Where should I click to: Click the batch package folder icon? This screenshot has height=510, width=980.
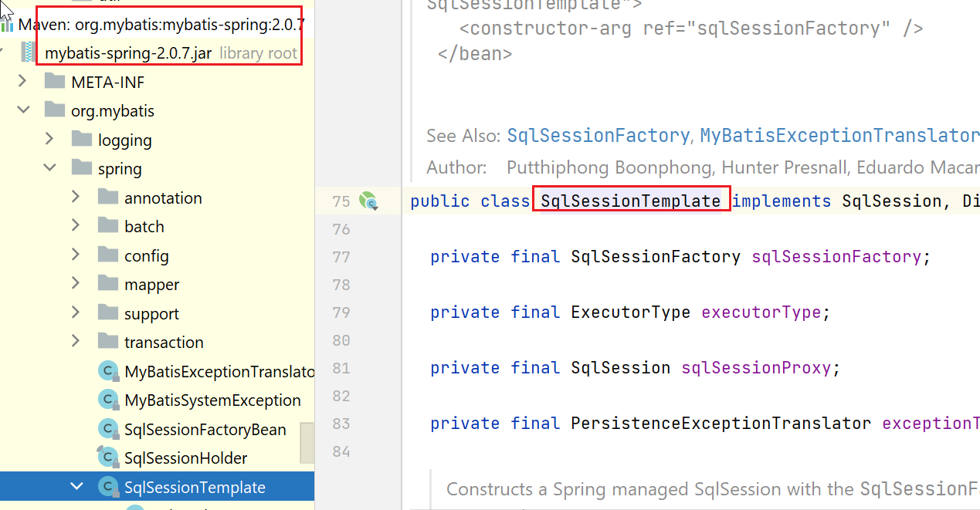108,226
